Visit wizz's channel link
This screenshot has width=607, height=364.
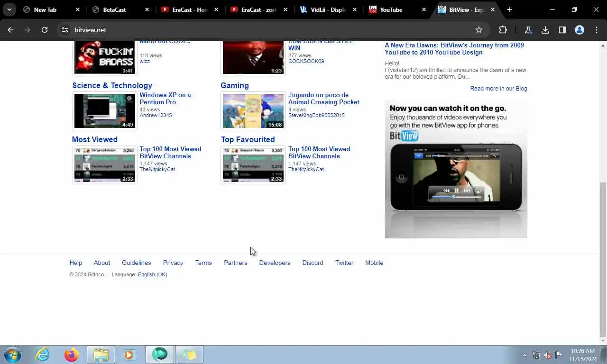[145, 61]
